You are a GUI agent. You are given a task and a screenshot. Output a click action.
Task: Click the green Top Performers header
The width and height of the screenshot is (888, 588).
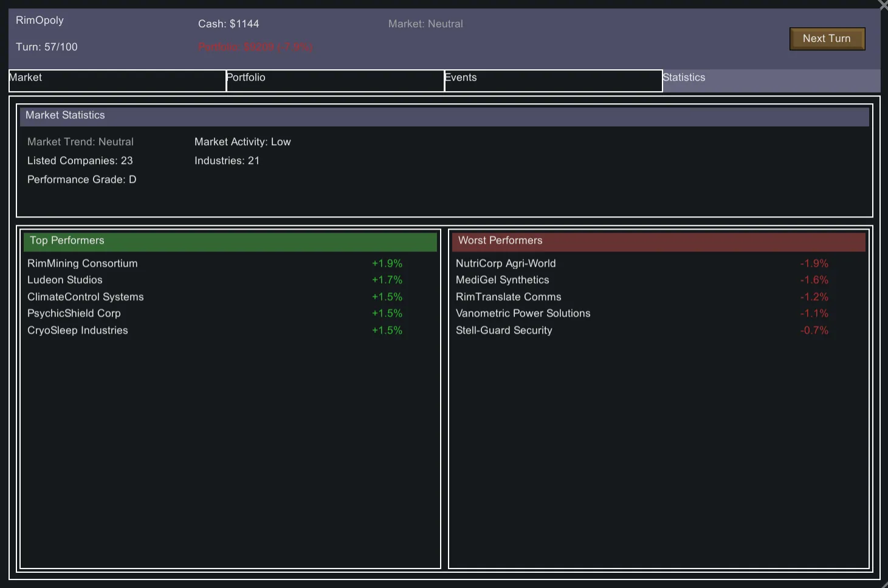click(x=230, y=241)
